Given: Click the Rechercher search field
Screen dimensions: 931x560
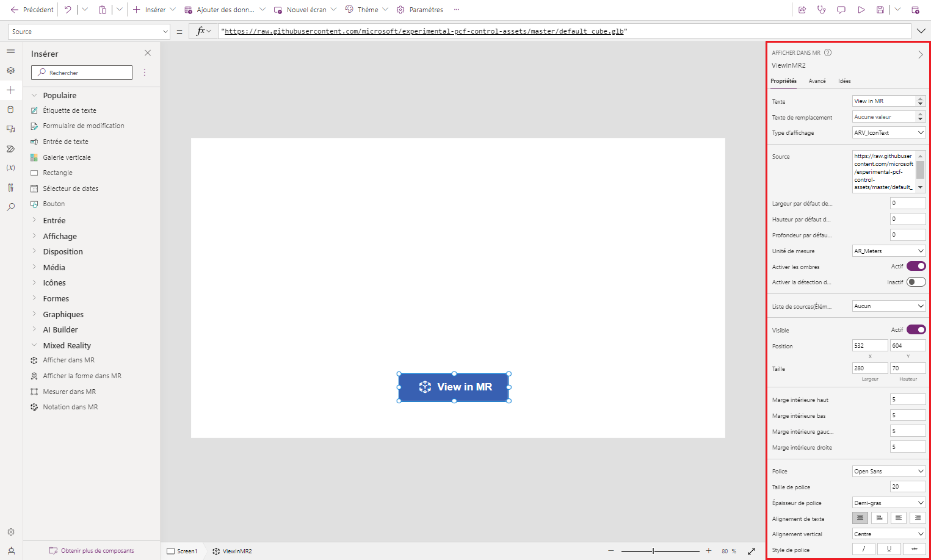Looking at the screenshot, I should [82, 73].
